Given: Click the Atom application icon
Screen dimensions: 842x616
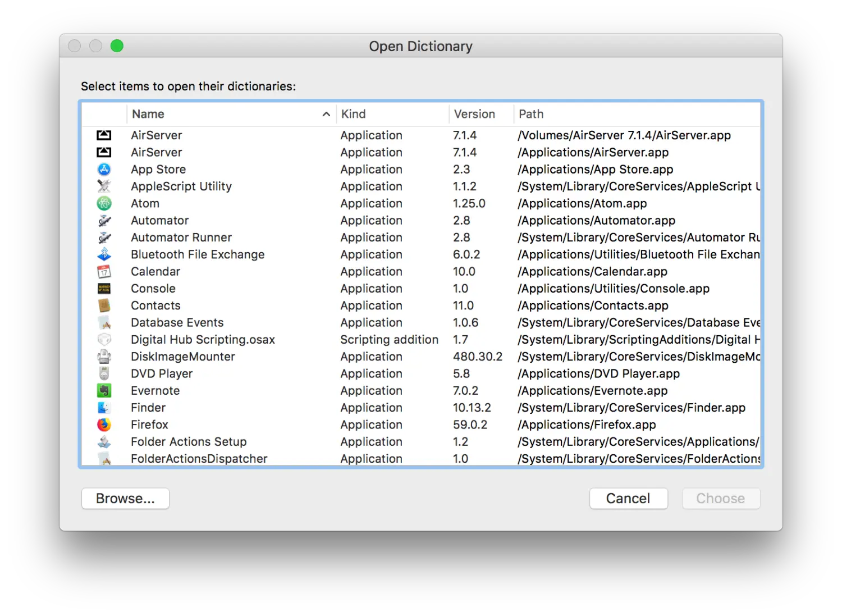Looking at the screenshot, I should click(x=104, y=203).
